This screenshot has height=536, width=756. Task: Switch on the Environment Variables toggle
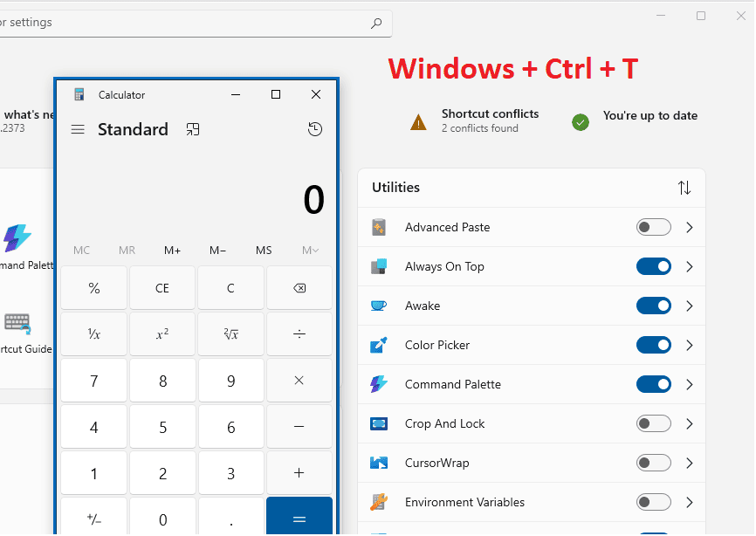[653, 502]
